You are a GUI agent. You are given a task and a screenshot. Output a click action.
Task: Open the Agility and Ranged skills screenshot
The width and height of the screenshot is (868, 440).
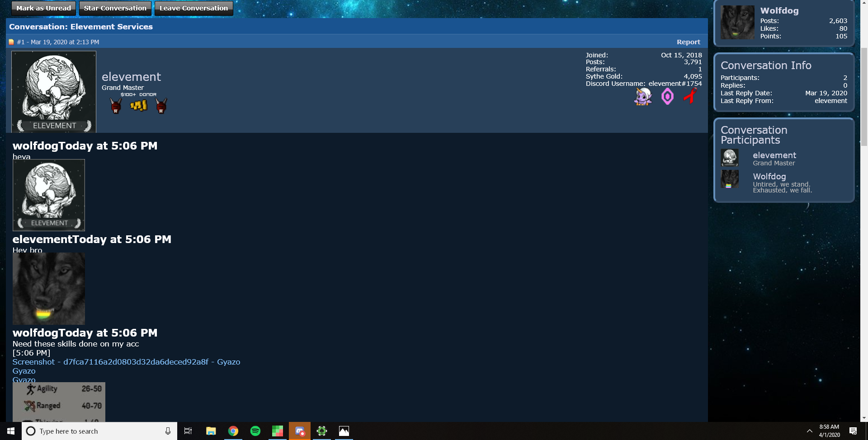click(59, 402)
